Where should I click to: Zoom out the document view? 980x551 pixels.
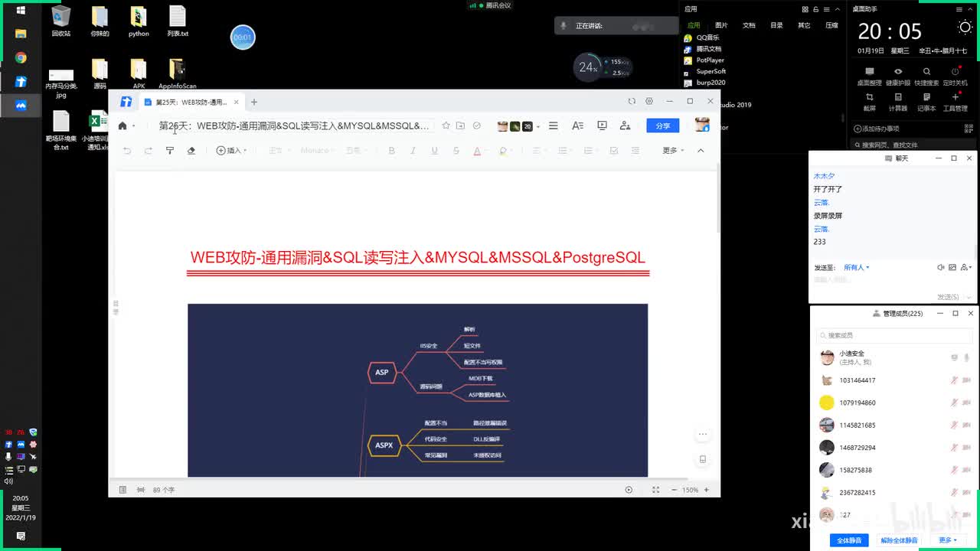click(x=674, y=490)
